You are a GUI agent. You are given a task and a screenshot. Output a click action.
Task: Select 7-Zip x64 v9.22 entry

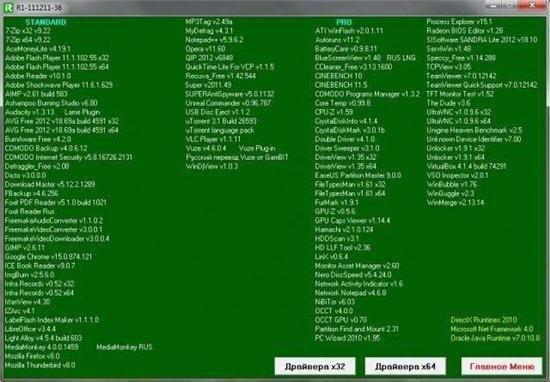coord(28,40)
